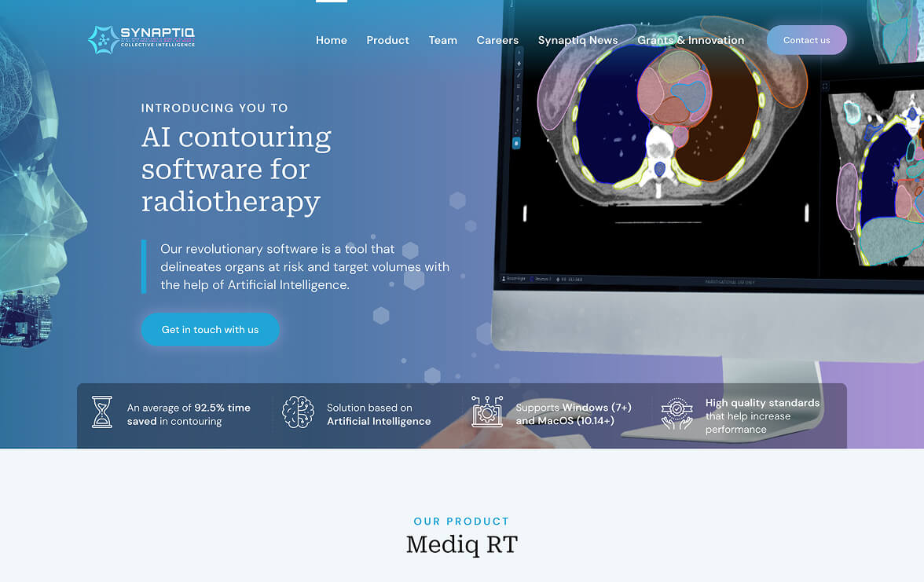Click the Synaptiq star logo icon

(x=103, y=40)
